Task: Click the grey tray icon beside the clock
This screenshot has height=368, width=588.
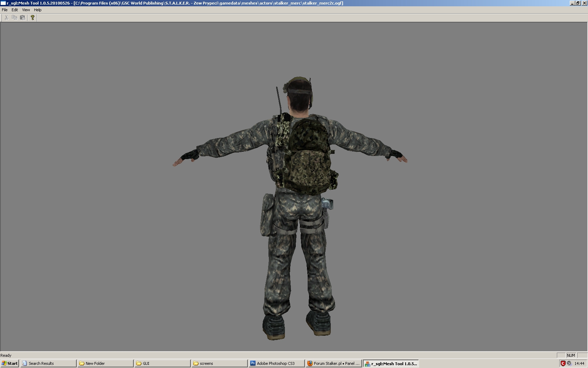Action: [x=569, y=363]
